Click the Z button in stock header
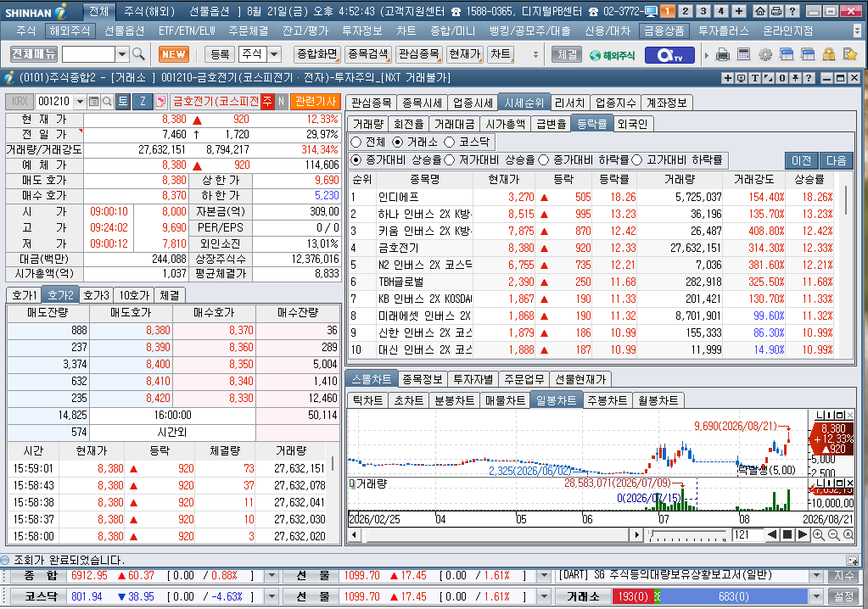This screenshot has width=868, height=609. (143, 101)
